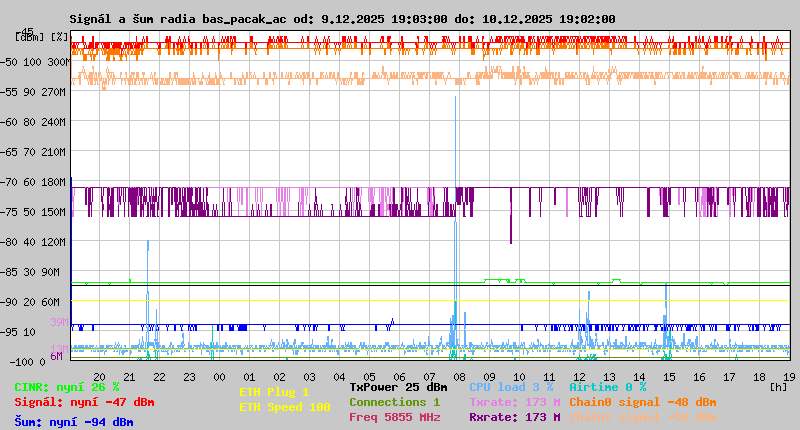This screenshot has width=800, height=430.
Task: Select the ETH Speed 100 legend label
Action: (x=284, y=407)
